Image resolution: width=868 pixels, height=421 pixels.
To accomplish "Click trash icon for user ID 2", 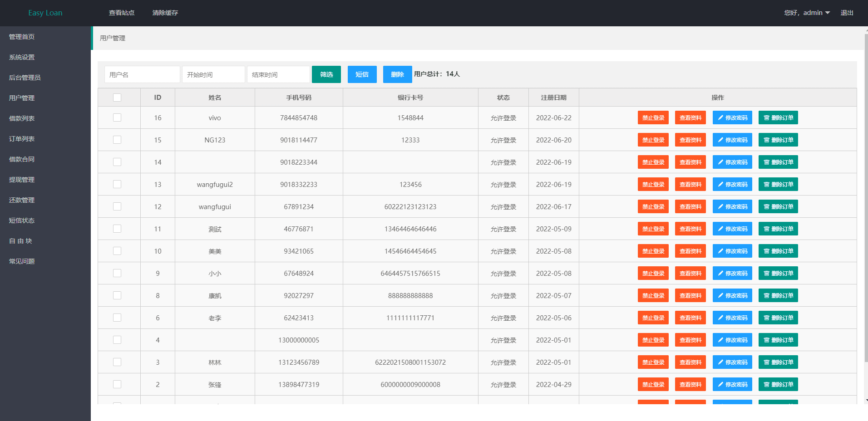I will (766, 385).
